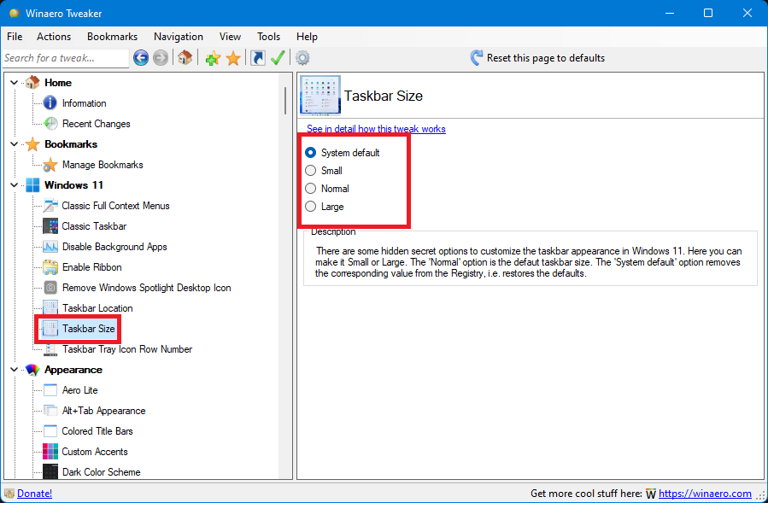Click the Search for a tweak field
The height and width of the screenshot is (532, 768).
(66, 58)
